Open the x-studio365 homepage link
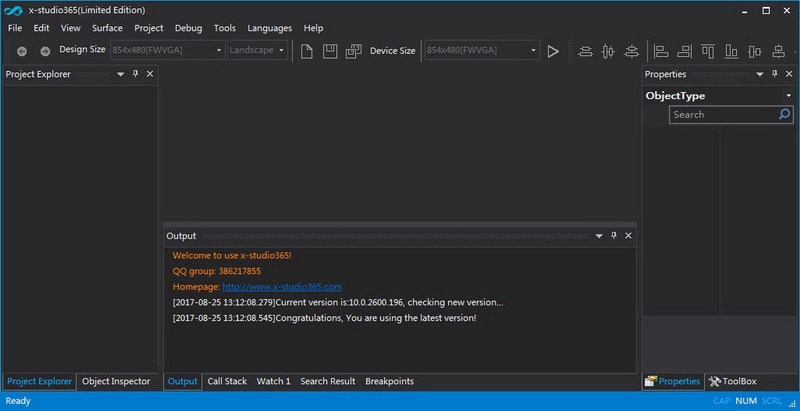Screen dimensions: 800x411 pyautogui.click(x=282, y=287)
